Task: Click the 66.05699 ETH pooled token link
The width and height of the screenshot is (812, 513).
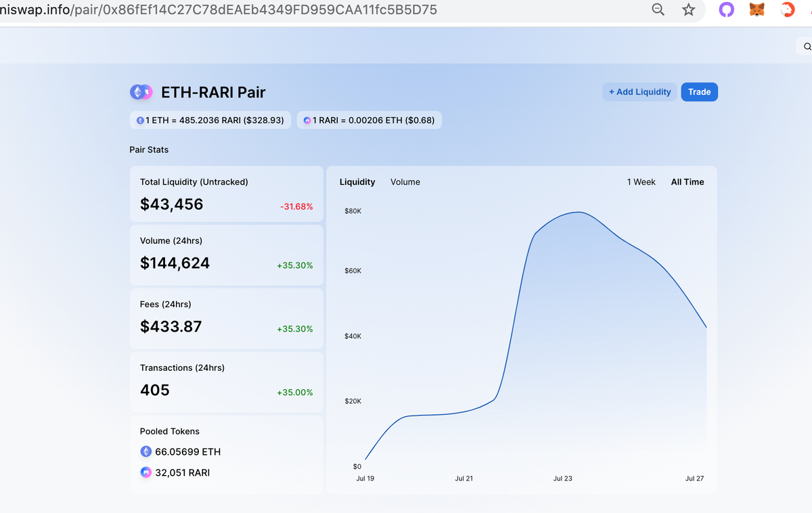Action: tap(188, 451)
